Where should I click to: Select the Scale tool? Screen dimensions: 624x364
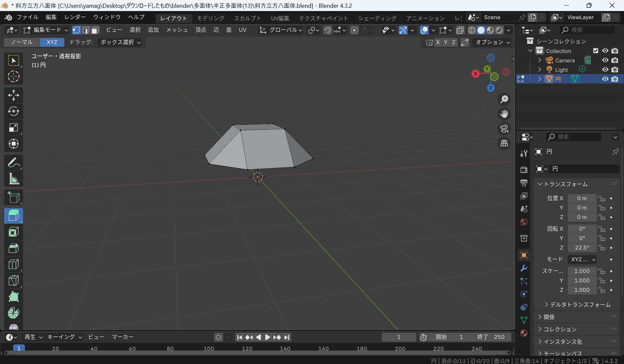tap(13, 128)
